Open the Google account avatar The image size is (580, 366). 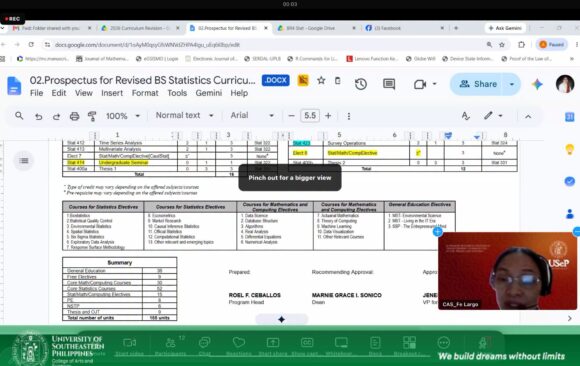[x=564, y=84]
